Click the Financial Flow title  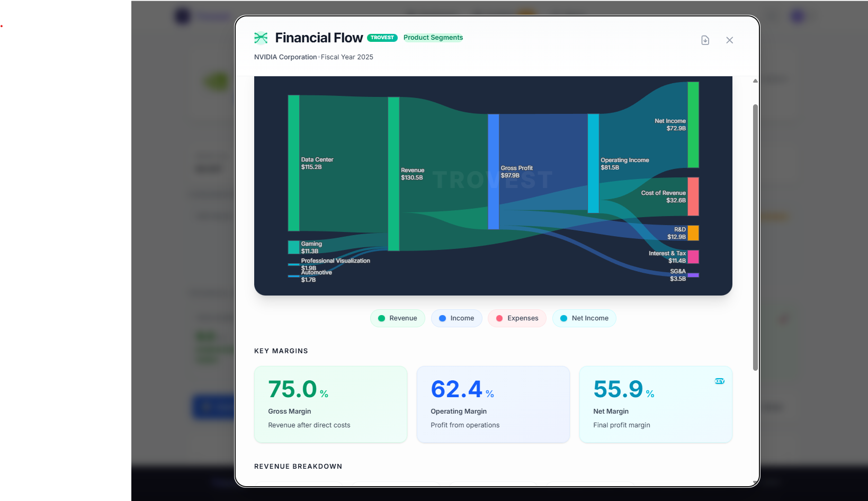(x=319, y=38)
